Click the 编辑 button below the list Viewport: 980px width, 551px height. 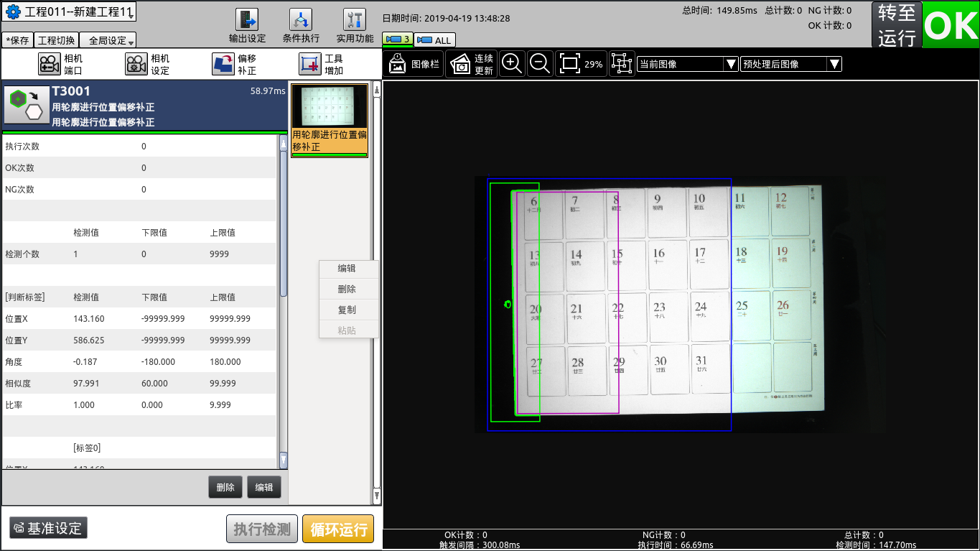point(264,487)
